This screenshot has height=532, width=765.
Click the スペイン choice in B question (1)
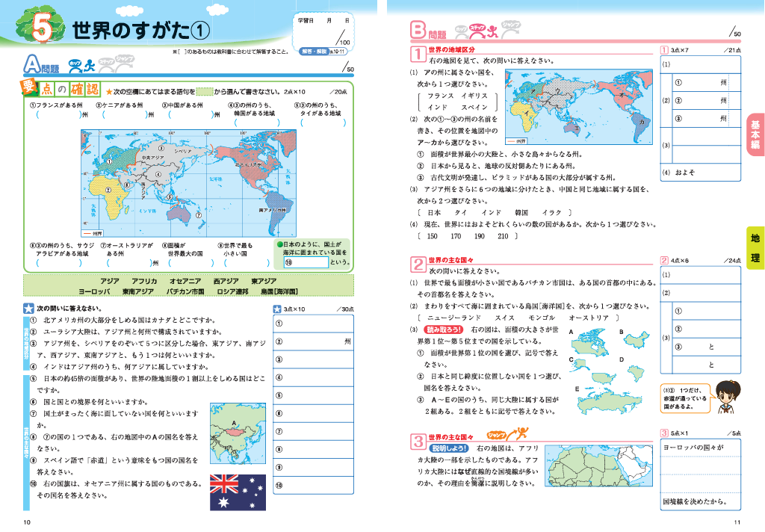point(474,108)
